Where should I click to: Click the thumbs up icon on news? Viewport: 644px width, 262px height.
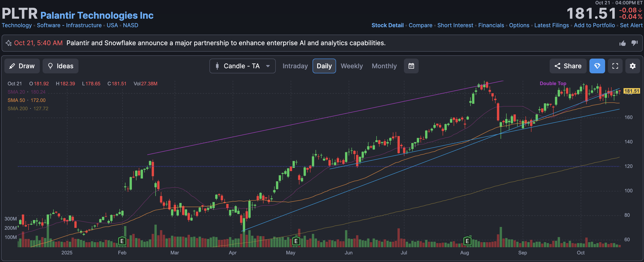pos(623,43)
